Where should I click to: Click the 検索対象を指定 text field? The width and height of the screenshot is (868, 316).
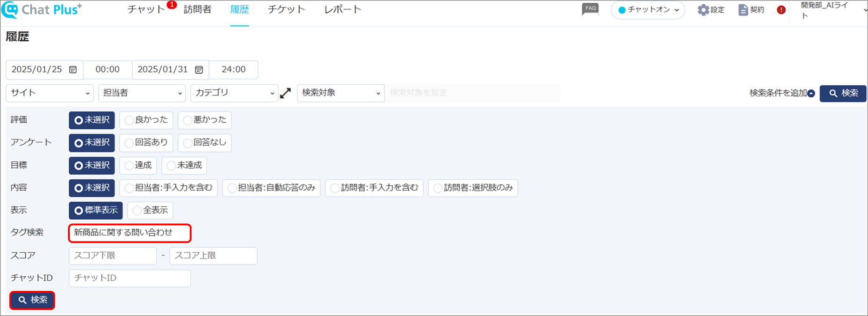tap(472, 93)
